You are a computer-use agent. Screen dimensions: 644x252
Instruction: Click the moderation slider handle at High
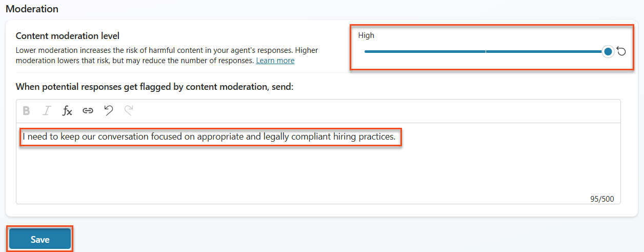pyautogui.click(x=608, y=51)
